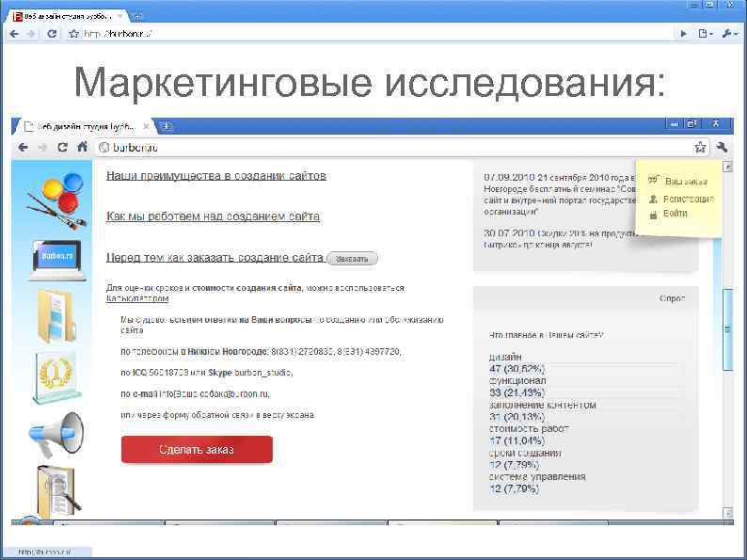Click the outer browser address field

point(376,34)
